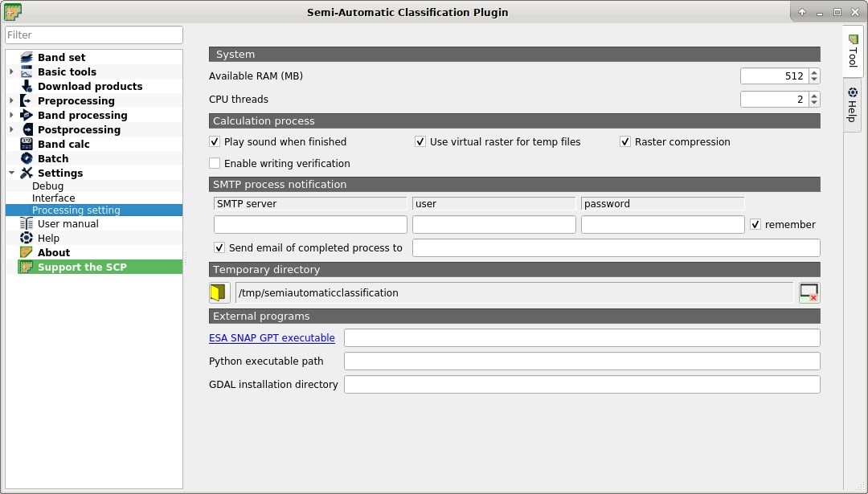
Task: Disable Play sound when finished
Action: point(215,141)
